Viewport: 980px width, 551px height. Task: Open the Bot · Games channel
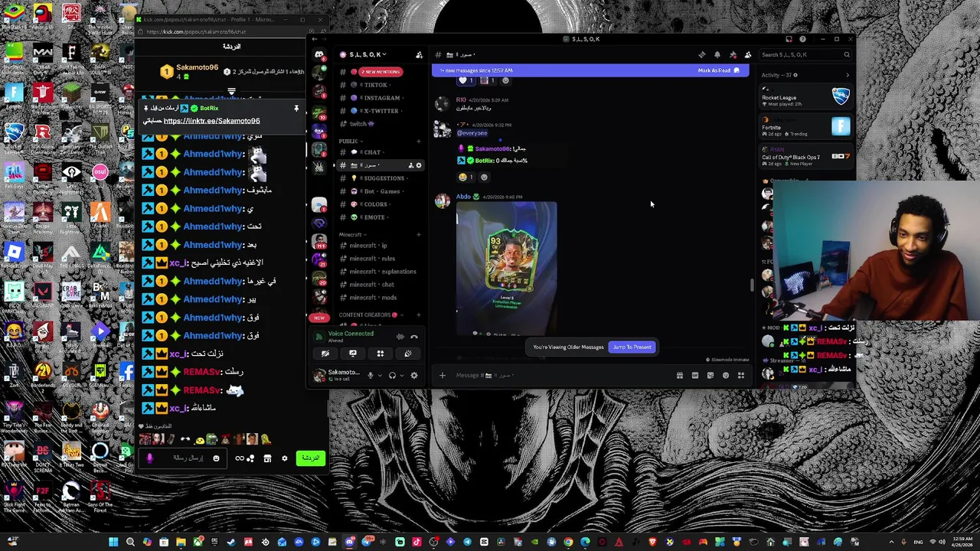381,191
